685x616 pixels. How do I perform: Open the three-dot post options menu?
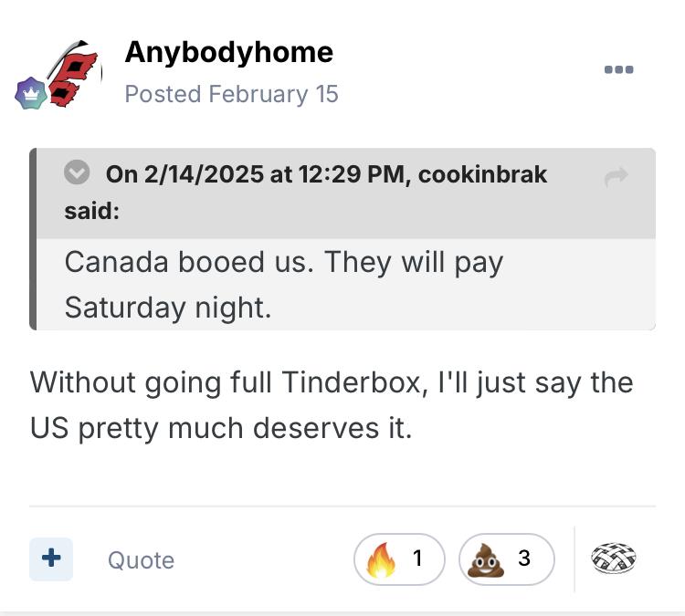[618, 70]
